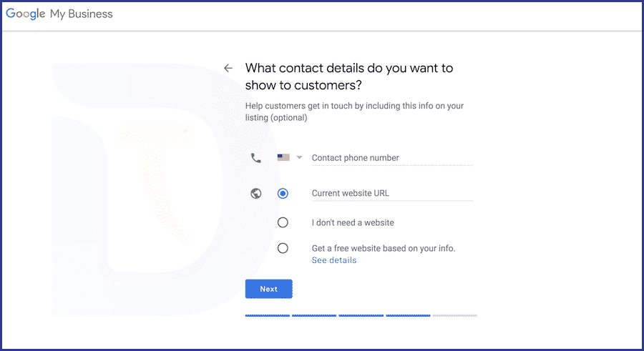Open the See details link
Image resolution: width=644 pixels, height=351 pixels.
(334, 260)
